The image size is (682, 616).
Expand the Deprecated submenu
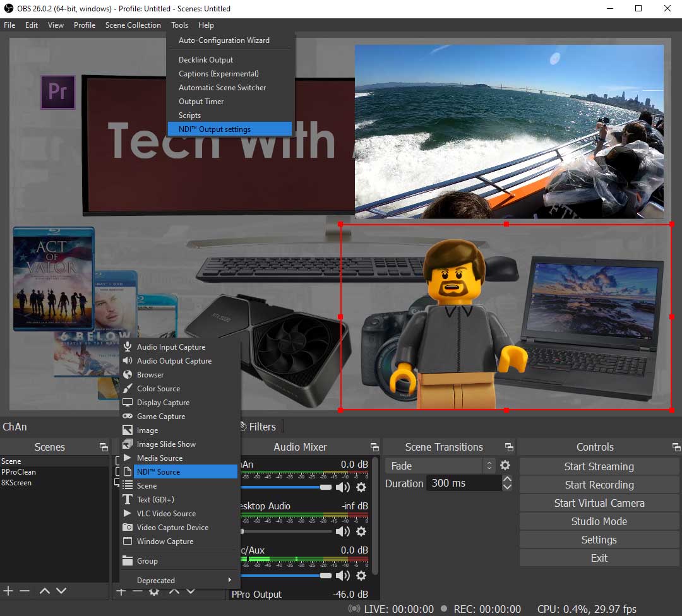pyautogui.click(x=180, y=580)
